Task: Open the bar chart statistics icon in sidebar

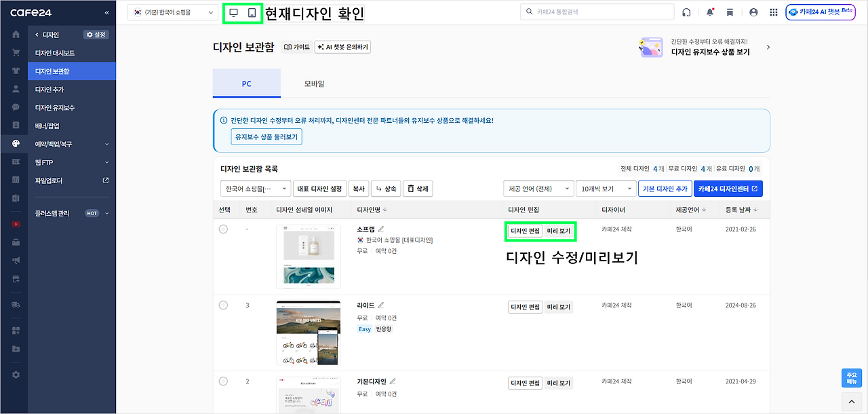Action: pos(16,180)
